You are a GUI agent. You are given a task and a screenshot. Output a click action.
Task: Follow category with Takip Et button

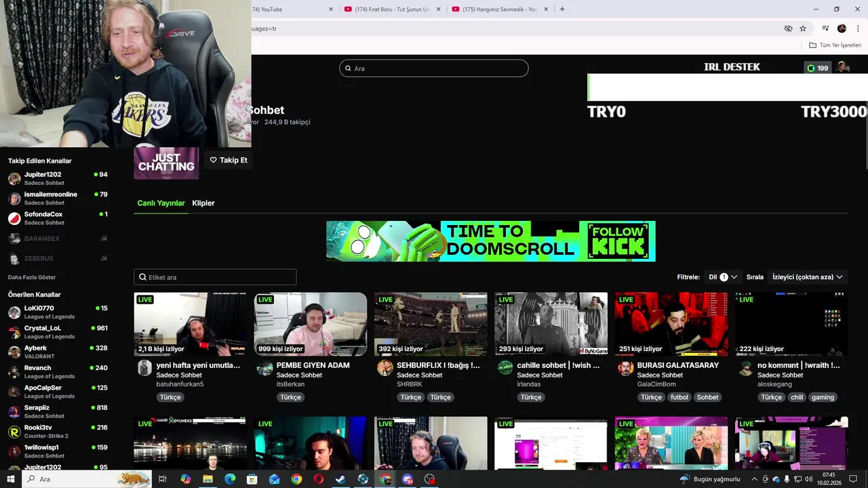[x=229, y=160]
